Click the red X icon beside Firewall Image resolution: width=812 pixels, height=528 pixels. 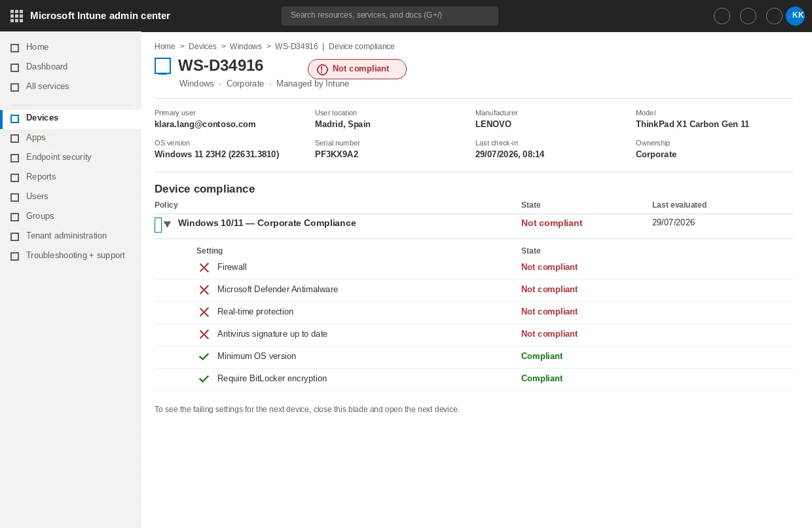tap(204, 267)
